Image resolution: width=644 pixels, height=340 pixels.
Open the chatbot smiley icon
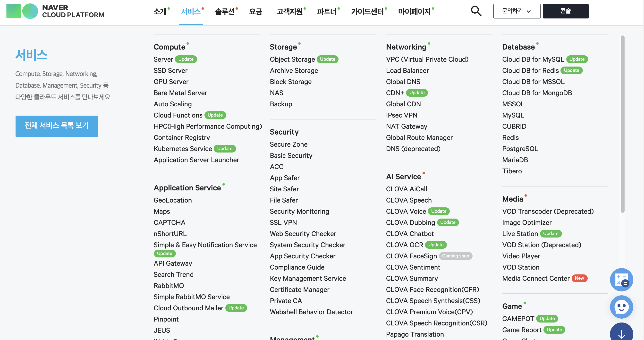(x=621, y=307)
